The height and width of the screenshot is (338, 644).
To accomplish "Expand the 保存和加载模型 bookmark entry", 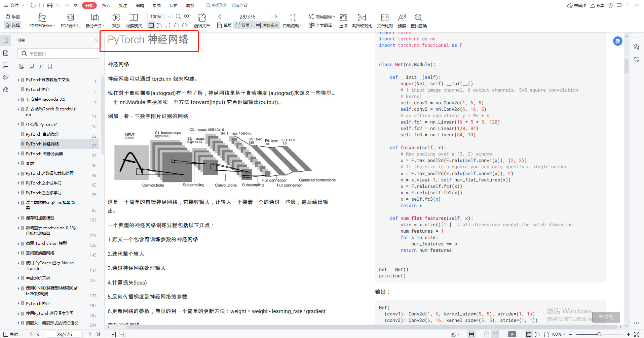I will [x=18, y=218].
